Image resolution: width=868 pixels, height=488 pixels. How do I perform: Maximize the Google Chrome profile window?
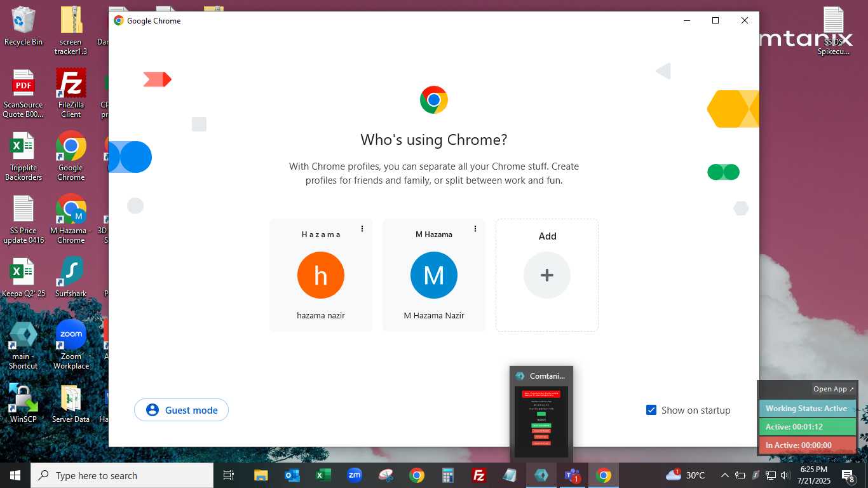pyautogui.click(x=715, y=20)
